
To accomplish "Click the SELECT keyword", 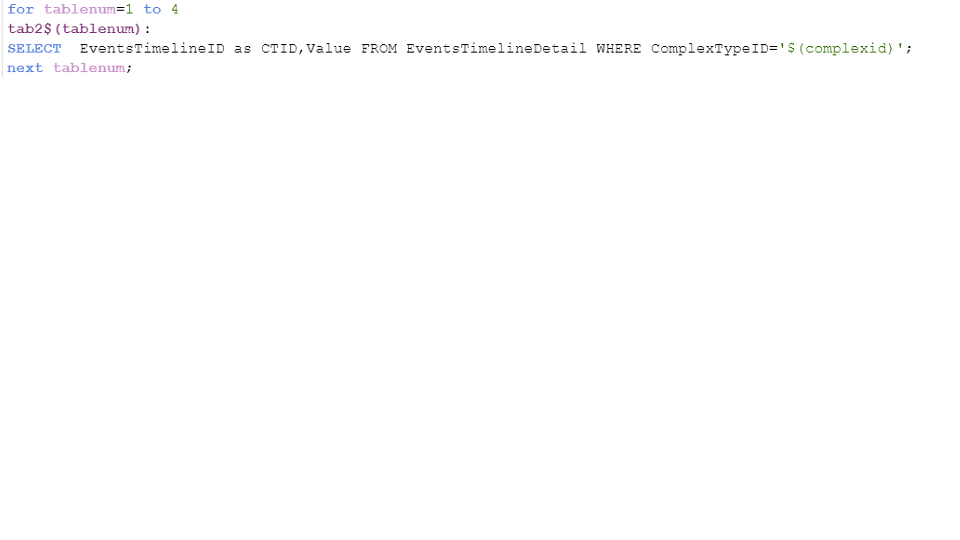I will [x=34, y=48].
